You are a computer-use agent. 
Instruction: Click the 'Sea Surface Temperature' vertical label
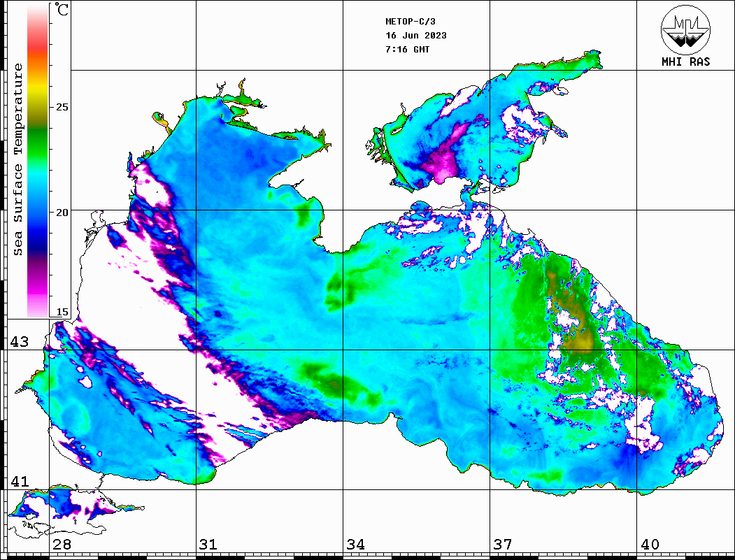17,160
